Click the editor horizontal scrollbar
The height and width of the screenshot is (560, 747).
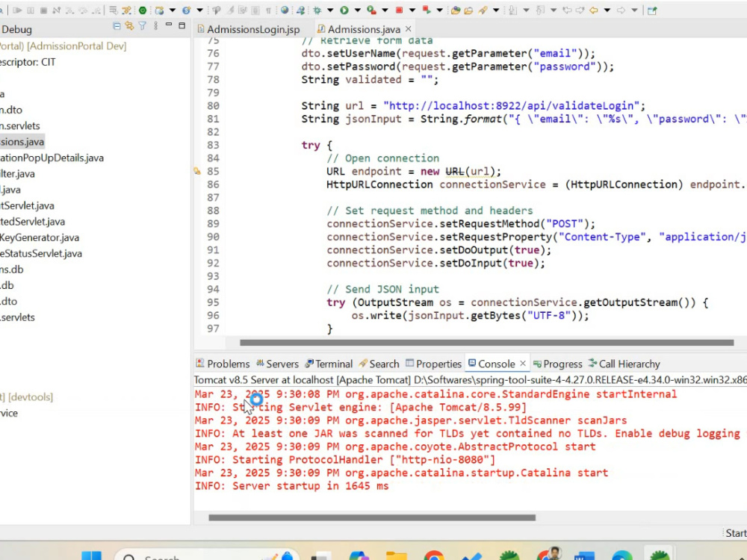coord(486,343)
